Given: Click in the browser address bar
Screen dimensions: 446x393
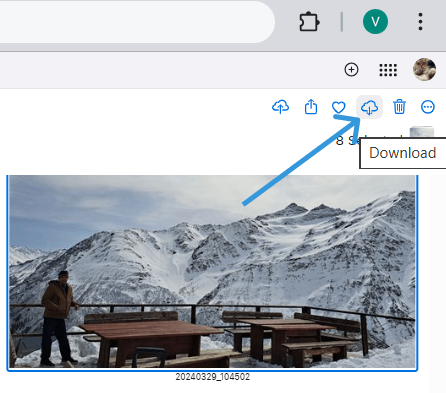Looking at the screenshot, I should [x=137, y=22].
